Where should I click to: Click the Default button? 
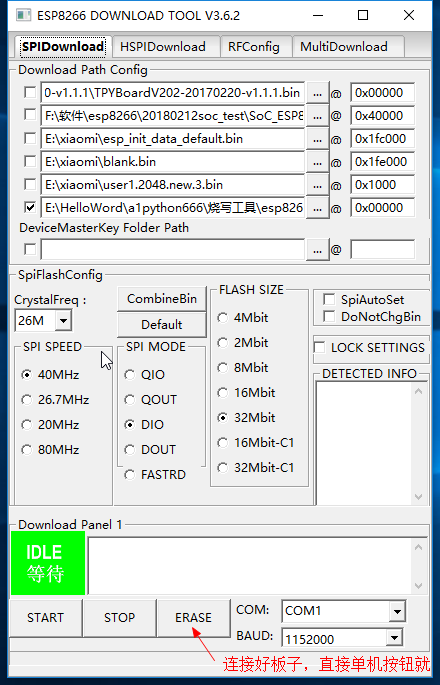[x=162, y=325]
